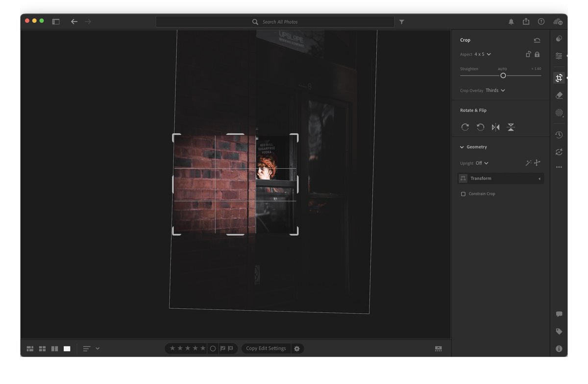This screenshot has width=588, height=384.
Task: Select the guided upright tool
Action: pyautogui.click(x=537, y=163)
